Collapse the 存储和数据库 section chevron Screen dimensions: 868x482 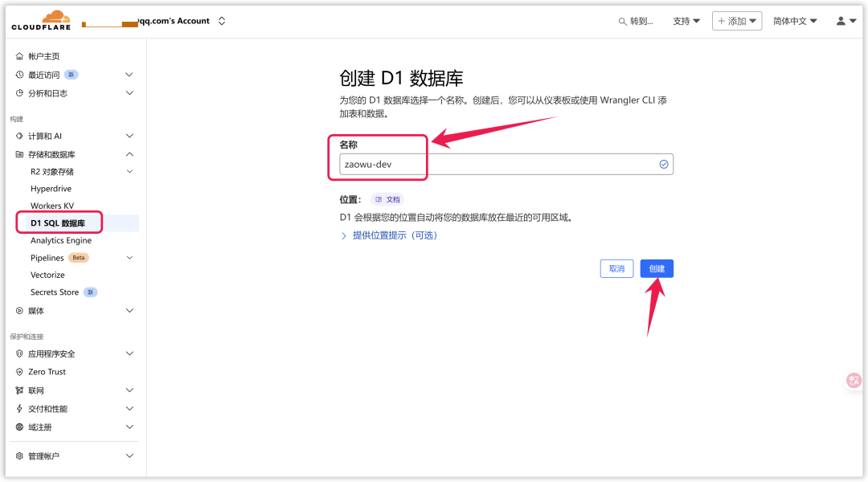(x=129, y=154)
